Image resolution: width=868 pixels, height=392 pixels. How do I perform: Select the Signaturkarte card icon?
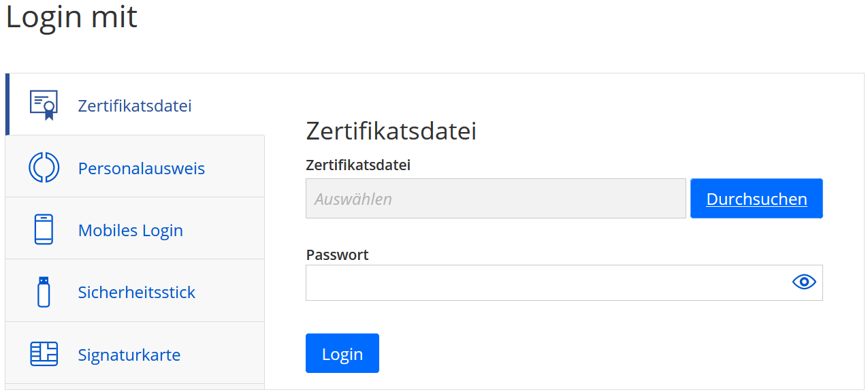(43, 353)
